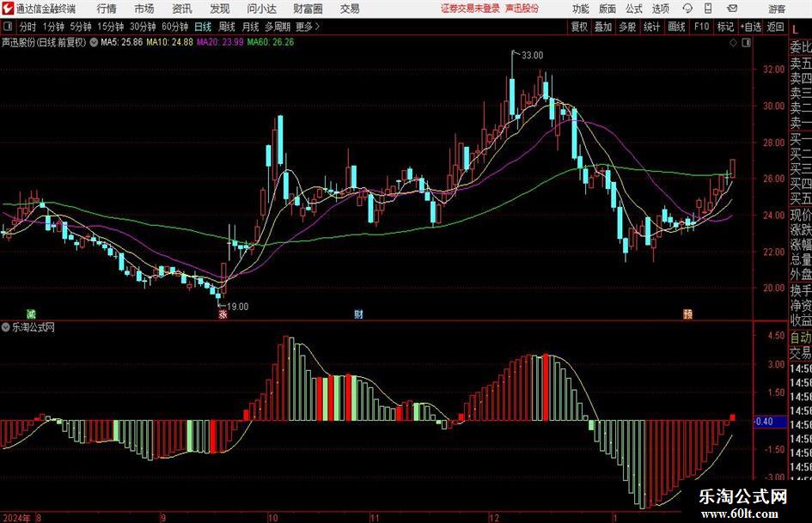The width and height of the screenshot is (812, 523).
Task: Switch to 60分钟 period tab
Action: click(175, 27)
